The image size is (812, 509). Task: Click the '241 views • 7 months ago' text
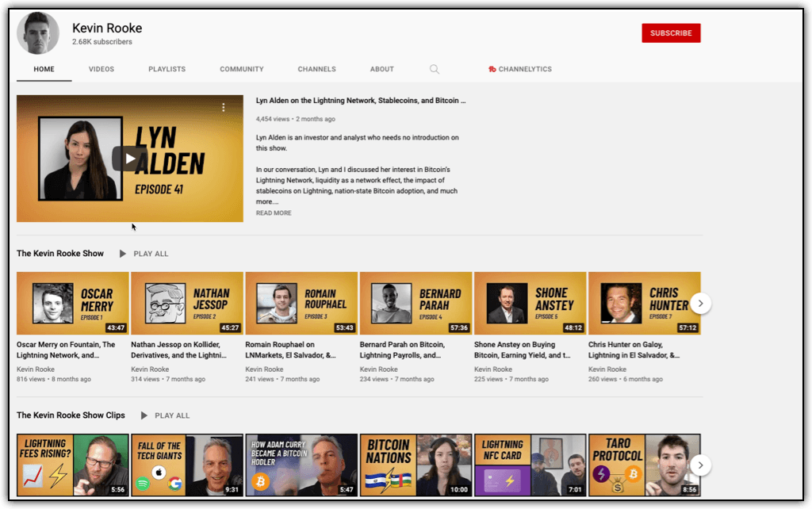[283, 379]
